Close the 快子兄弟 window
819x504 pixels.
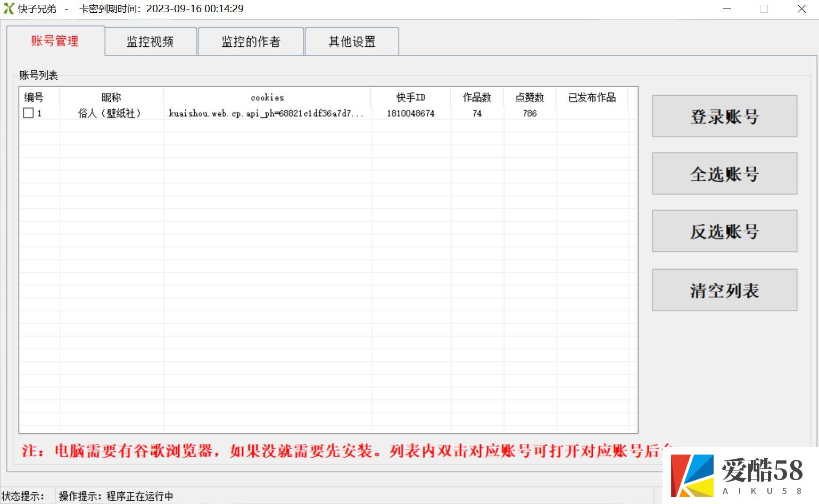click(x=801, y=9)
